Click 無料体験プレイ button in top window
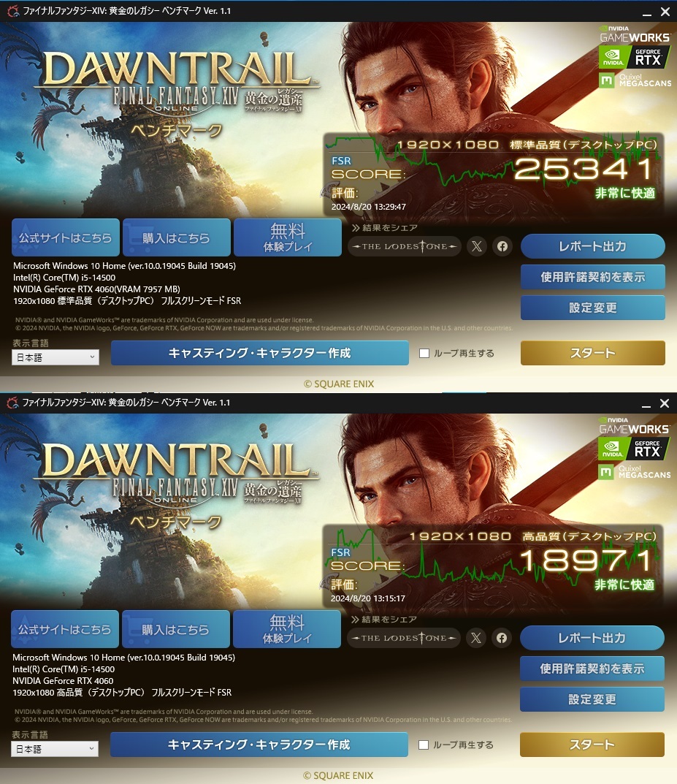This screenshot has width=677, height=784. tap(288, 237)
